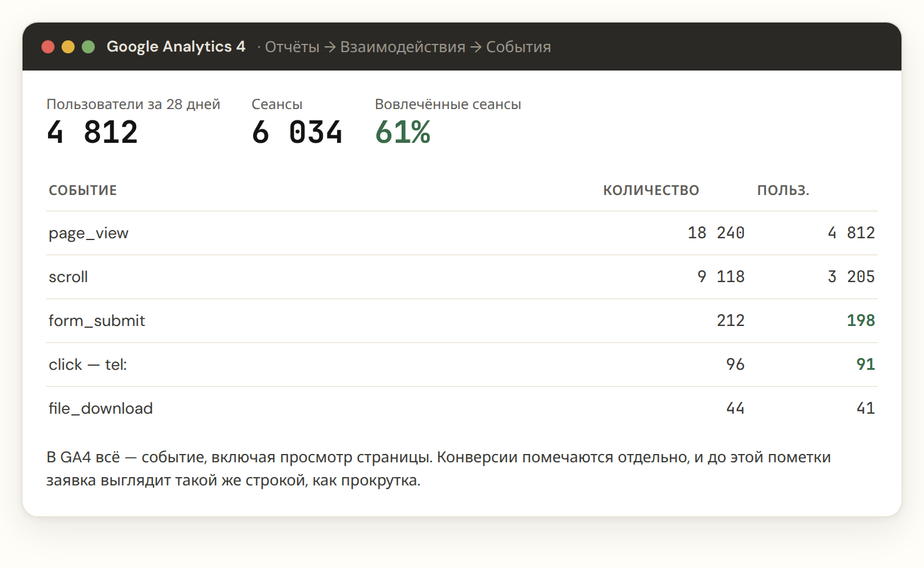924x569 pixels.
Task: Click the 96 count cell
Action: pos(736,365)
